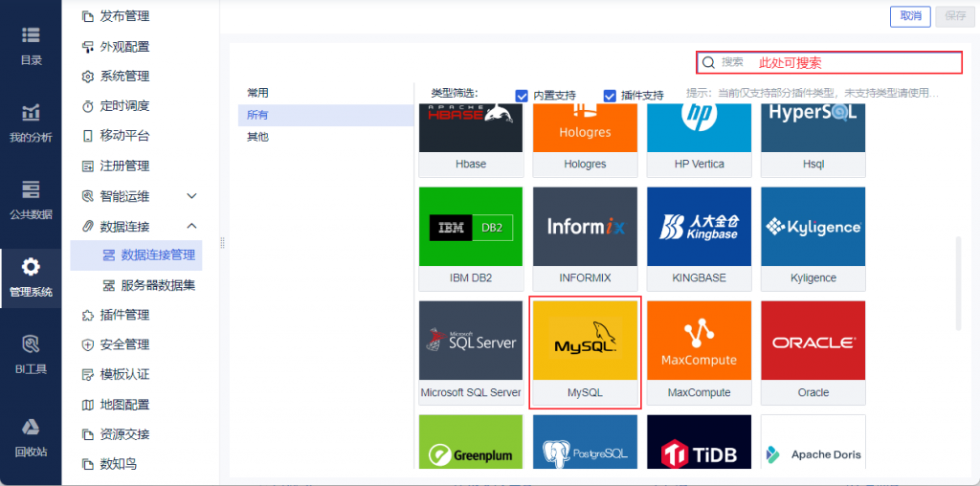Choose the MaxCompute database tile
Screen dimensions: 980x486
pos(699,353)
